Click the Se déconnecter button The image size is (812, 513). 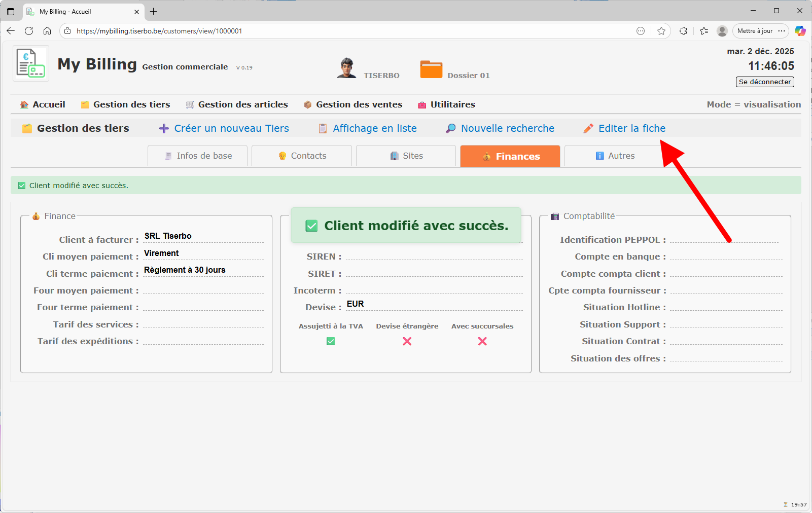click(x=764, y=82)
